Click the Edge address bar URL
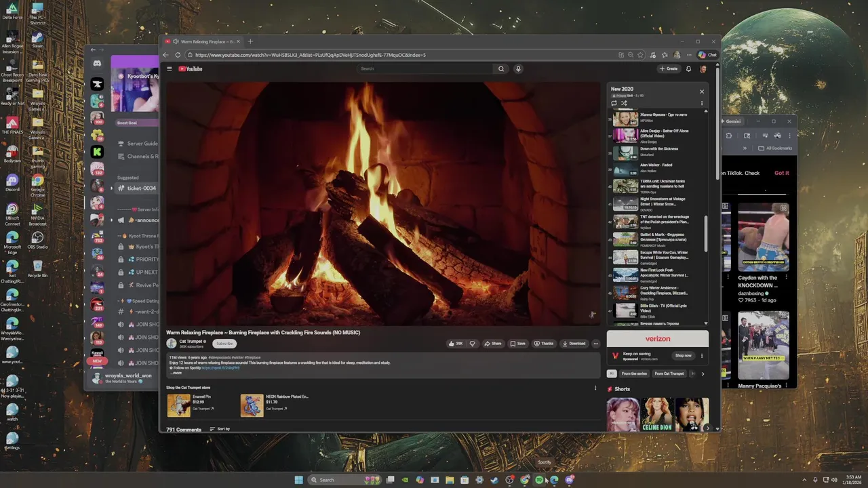Screen dimensions: 868x488 click(310, 55)
